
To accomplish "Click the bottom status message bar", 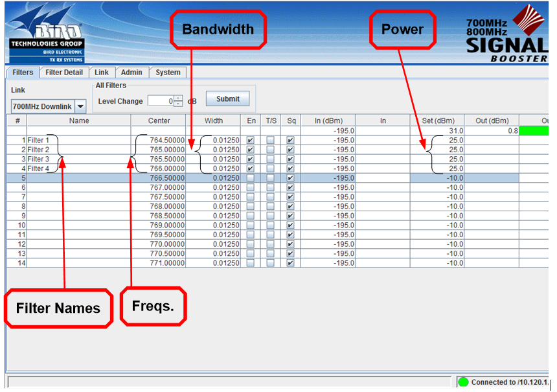I will point(230,382).
